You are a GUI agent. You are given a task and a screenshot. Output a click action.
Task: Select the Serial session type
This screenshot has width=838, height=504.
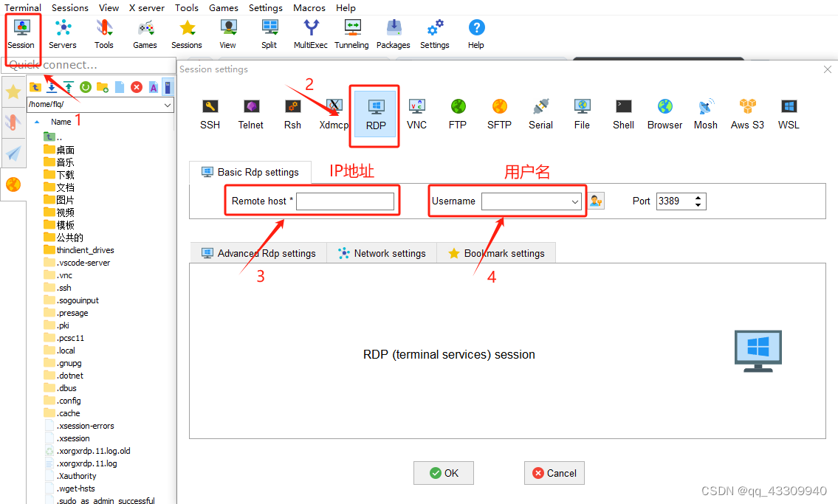tap(541, 115)
